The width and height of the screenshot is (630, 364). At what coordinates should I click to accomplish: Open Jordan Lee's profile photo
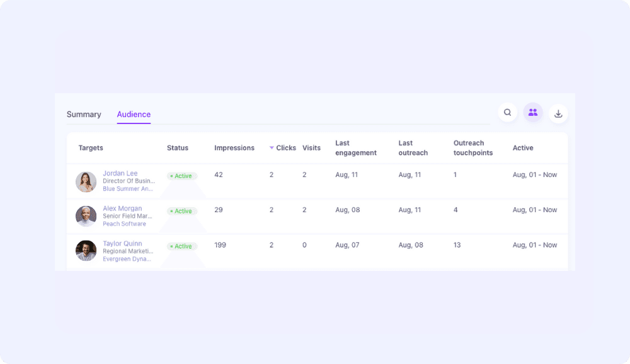(86, 182)
